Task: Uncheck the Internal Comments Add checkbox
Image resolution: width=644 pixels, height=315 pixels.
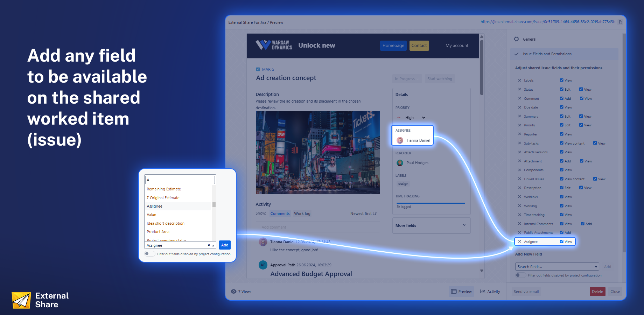Action: [583, 224]
